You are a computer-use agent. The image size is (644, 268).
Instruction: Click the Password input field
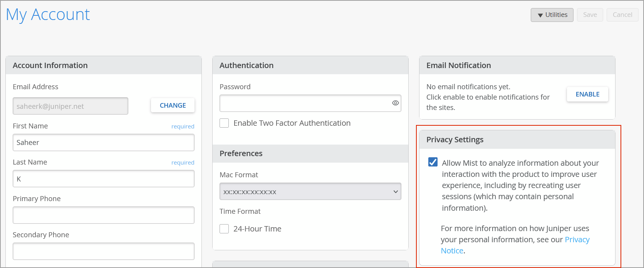(304, 103)
